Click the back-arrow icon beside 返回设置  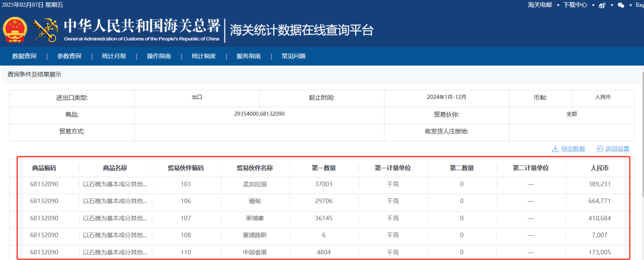pyautogui.click(x=600, y=149)
